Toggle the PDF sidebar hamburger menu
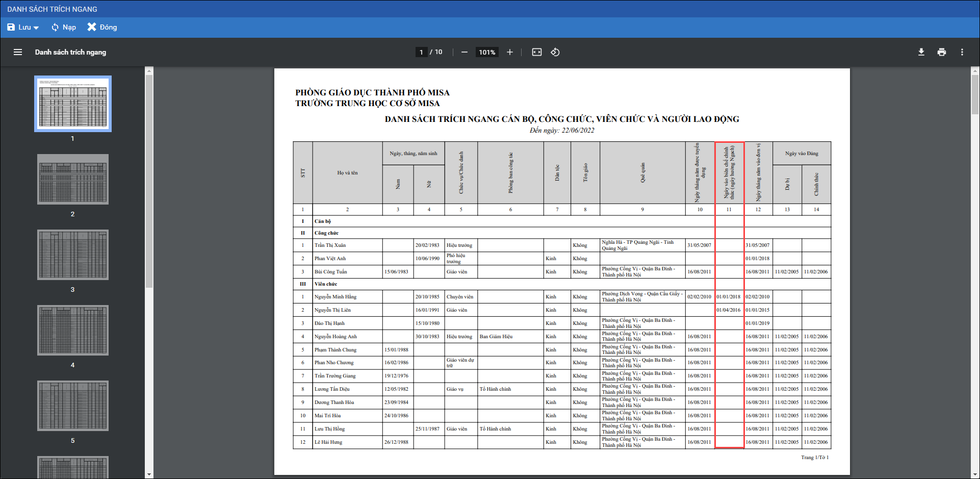Screen dimensions: 980x479 [x=18, y=52]
